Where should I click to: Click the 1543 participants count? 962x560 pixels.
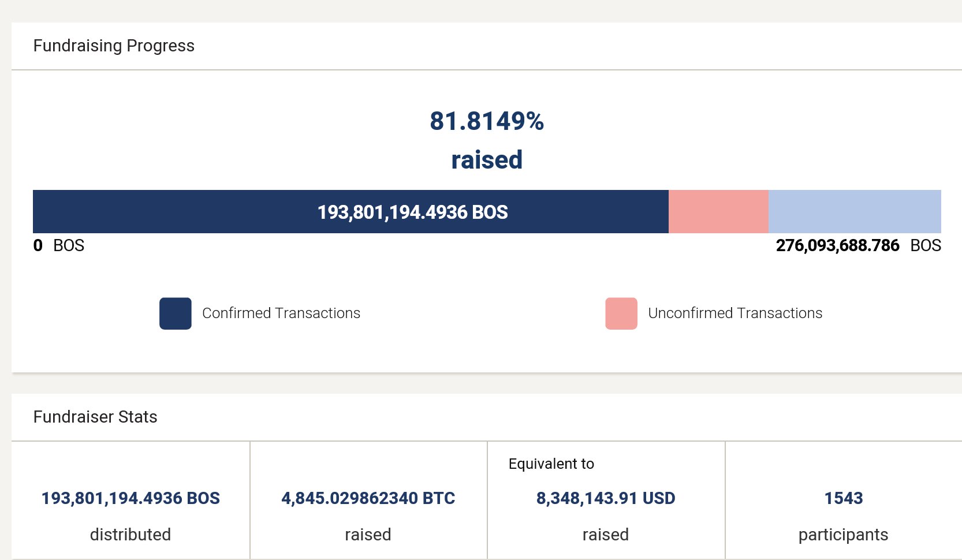pos(843,498)
